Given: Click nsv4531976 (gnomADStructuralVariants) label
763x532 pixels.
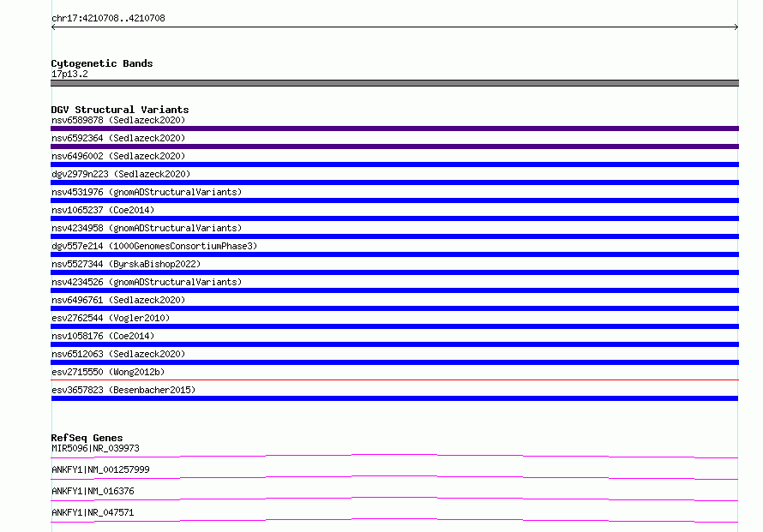Looking at the screenshot, I should coord(147,192).
